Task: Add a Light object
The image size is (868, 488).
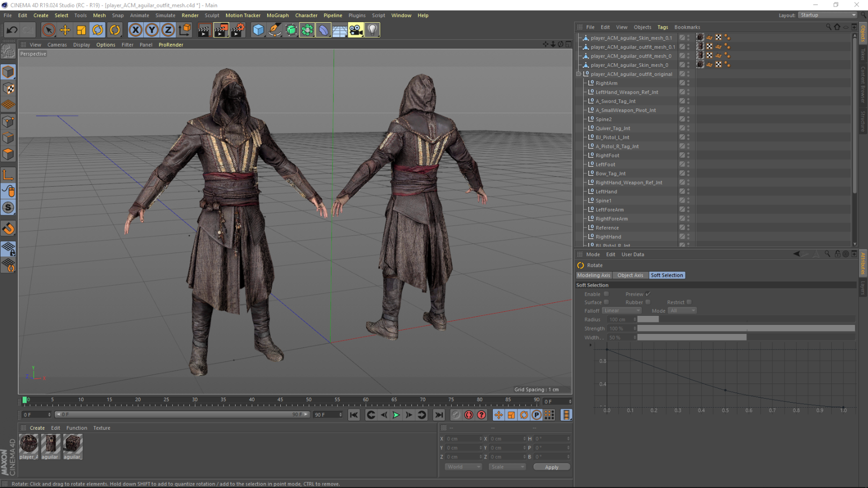Action: click(x=372, y=30)
